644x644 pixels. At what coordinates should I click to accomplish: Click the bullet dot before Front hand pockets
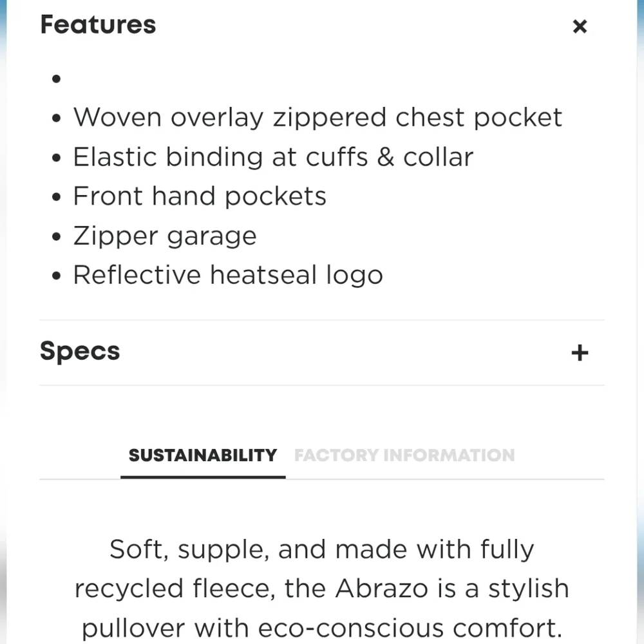56,196
